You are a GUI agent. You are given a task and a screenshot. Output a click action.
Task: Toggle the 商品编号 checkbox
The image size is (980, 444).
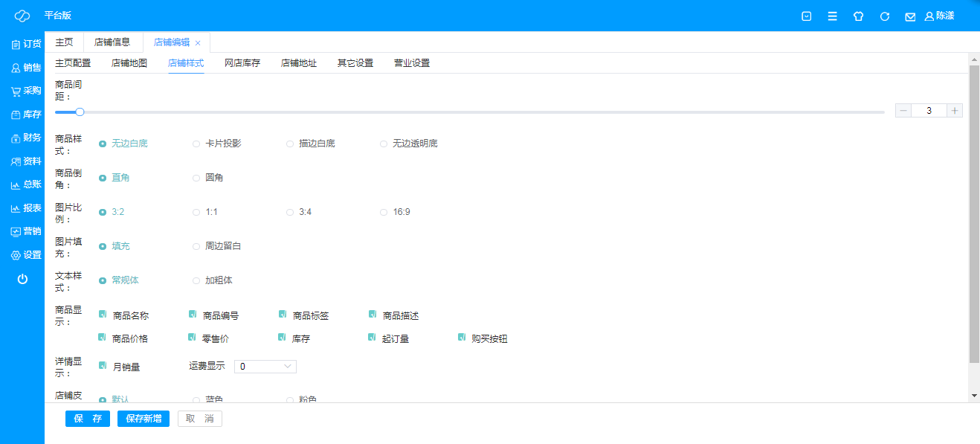point(193,315)
